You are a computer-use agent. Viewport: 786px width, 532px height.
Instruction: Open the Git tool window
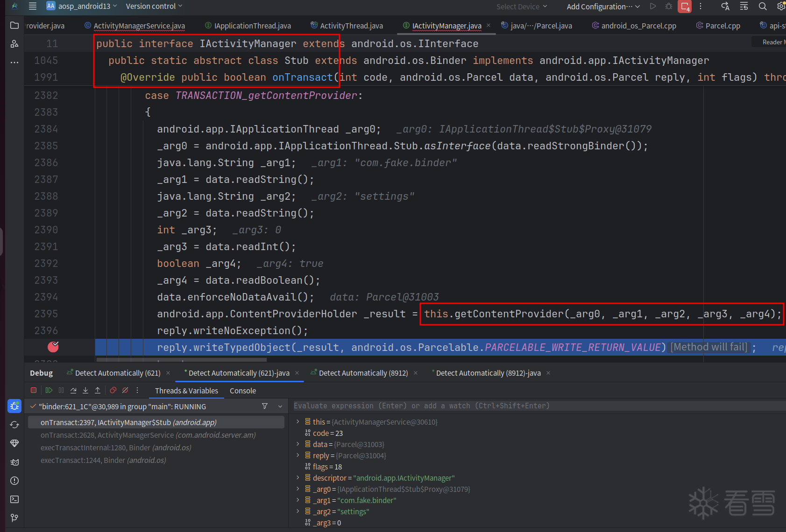pyautogui.click(x=14, y=518)
